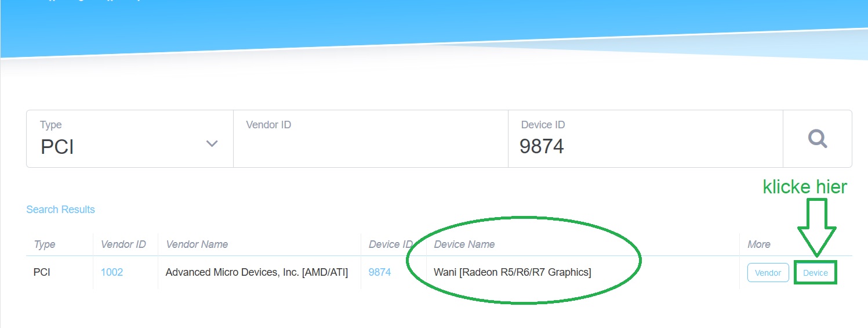The width and height of the screenshot is (868, 328).
Task: Click the Vendor ID column header
Action: click(123, 244)
